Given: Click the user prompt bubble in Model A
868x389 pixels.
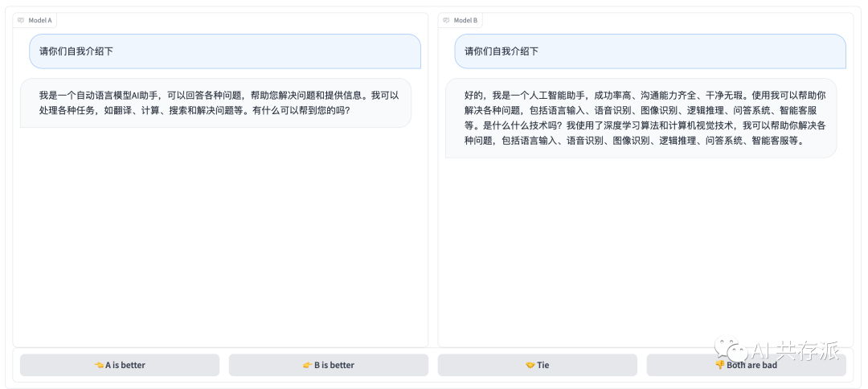Looking at the screenshot, I should 225,51.
